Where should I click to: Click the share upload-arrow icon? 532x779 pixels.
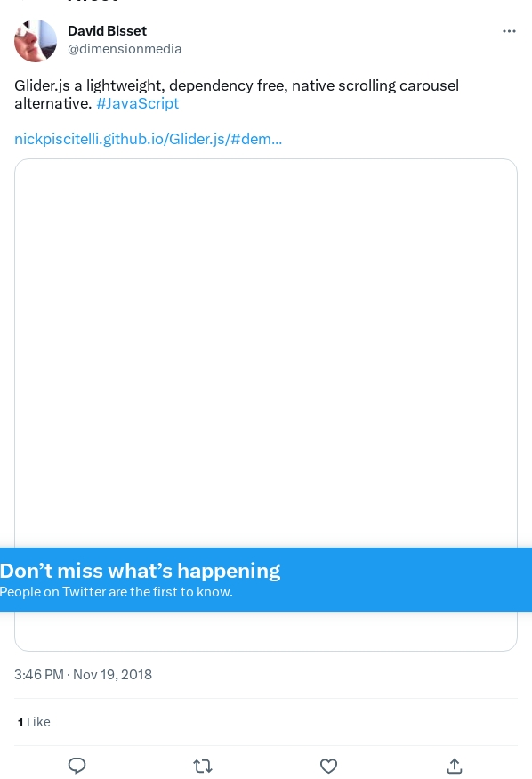click(x=455, y=766)
